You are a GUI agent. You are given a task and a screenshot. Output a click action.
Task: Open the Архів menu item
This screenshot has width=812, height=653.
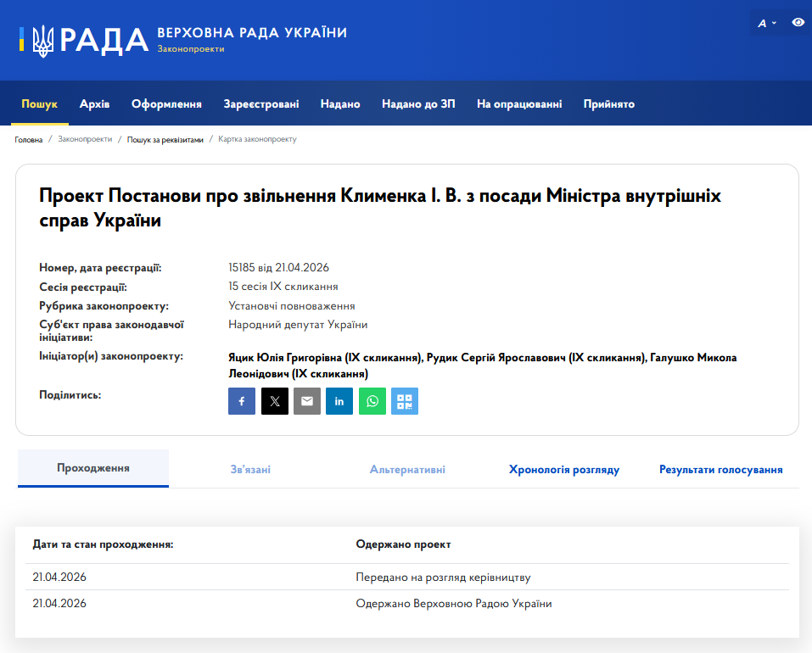pos(95,104)
